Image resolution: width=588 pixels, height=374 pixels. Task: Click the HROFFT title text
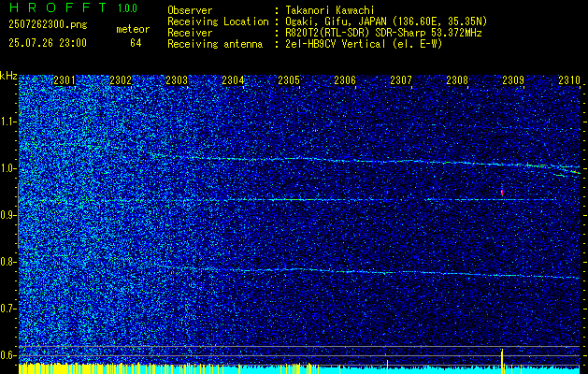tap(58, 7)
